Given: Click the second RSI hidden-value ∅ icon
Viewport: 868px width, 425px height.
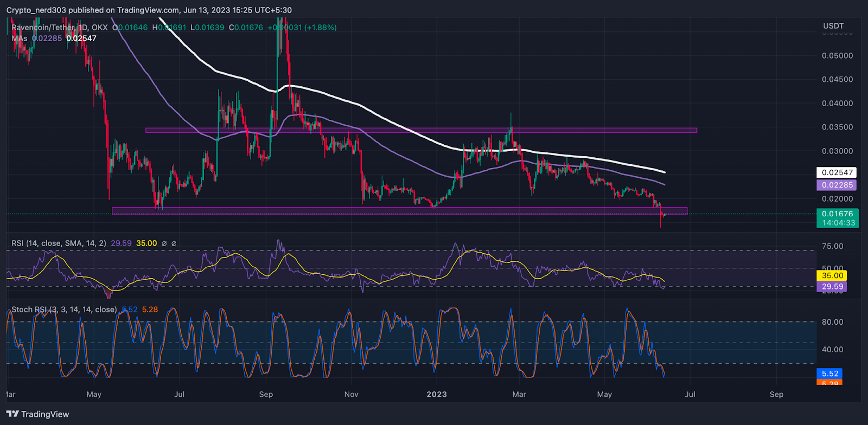Looking at the screenshot, I should 174,243.
